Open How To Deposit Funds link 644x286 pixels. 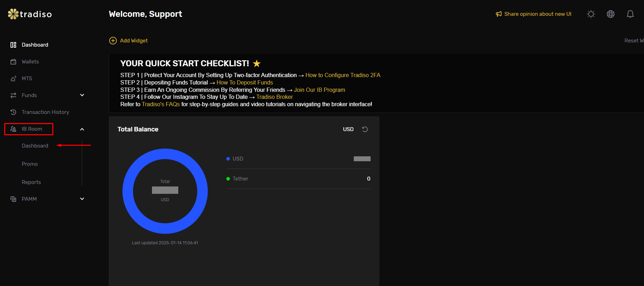click(245, 82)
